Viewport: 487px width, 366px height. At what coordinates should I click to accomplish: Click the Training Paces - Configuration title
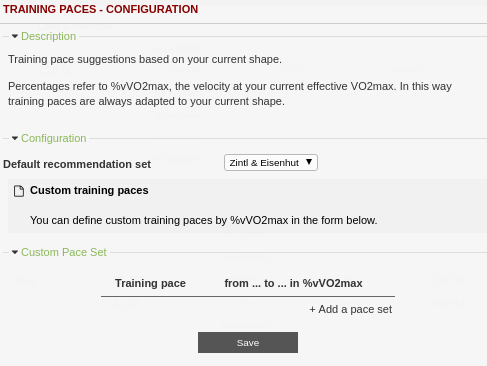[x=100, y=9]
